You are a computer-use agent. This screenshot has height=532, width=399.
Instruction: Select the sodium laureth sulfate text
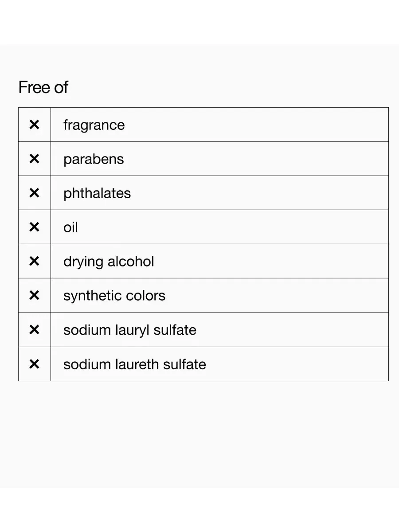coord(135,364)
